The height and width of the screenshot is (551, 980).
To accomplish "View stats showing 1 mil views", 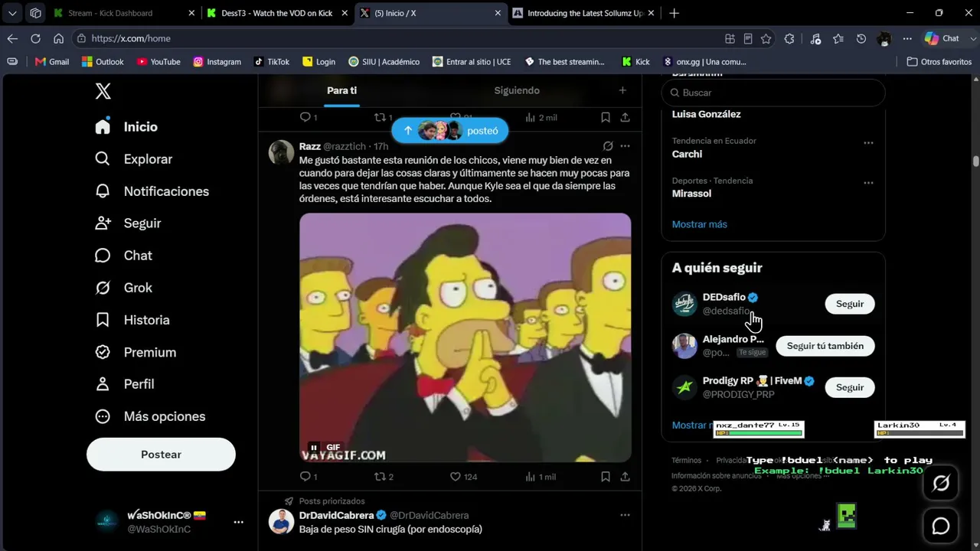I will (541, 477).
